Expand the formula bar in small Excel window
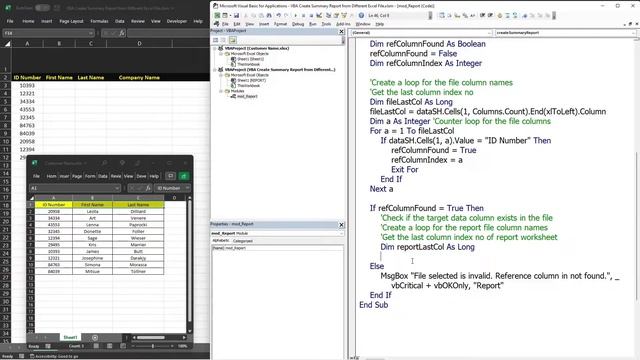Screen dimensions: 640x360 click(187, 188)
